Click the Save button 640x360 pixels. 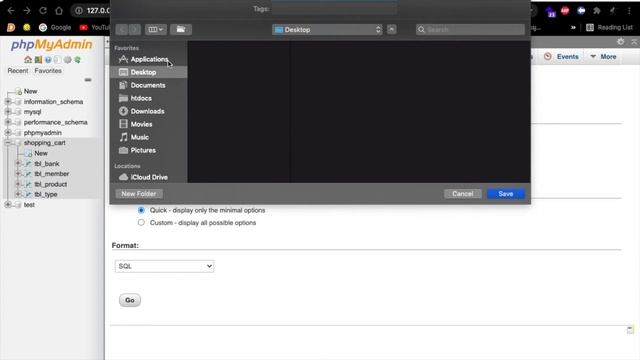click(x=506, y=194)
